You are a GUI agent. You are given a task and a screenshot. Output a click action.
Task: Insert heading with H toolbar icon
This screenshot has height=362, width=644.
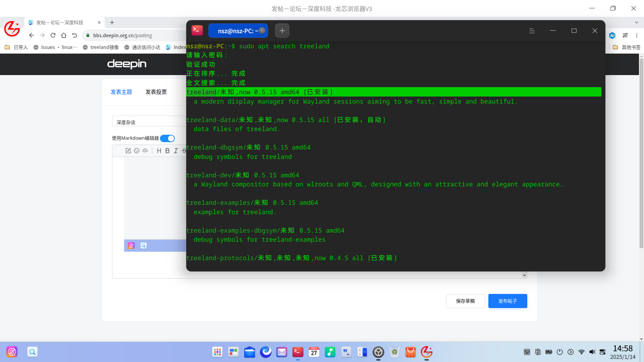[159, 151]
